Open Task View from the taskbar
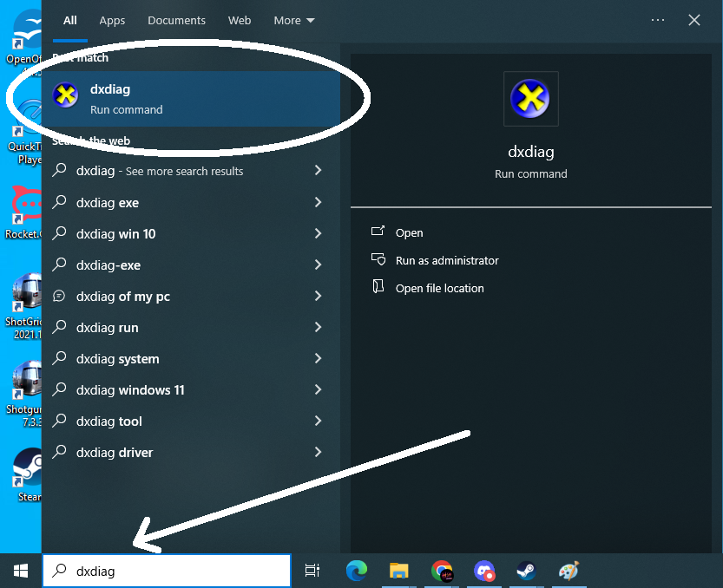Screen dimensions: 723x588 [x=312, y=571]
